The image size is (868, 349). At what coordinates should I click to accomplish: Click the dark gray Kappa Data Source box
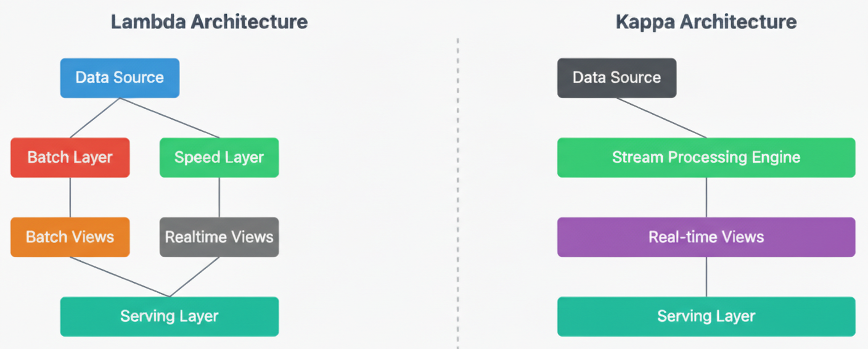pos(616,78)
